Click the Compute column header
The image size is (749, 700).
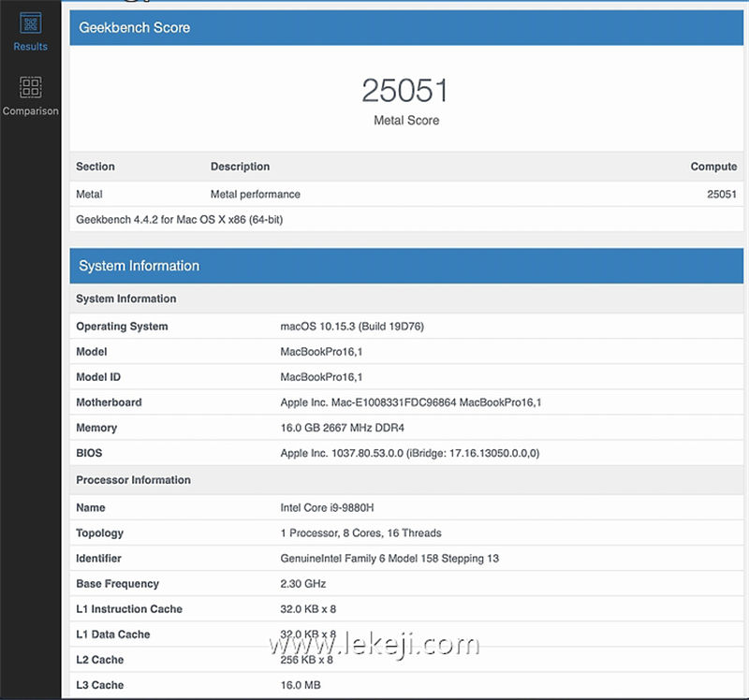point(713,167)
